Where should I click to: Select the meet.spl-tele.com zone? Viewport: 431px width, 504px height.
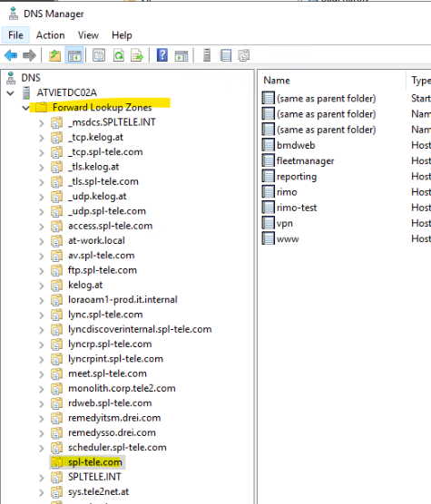click(107, 373)
